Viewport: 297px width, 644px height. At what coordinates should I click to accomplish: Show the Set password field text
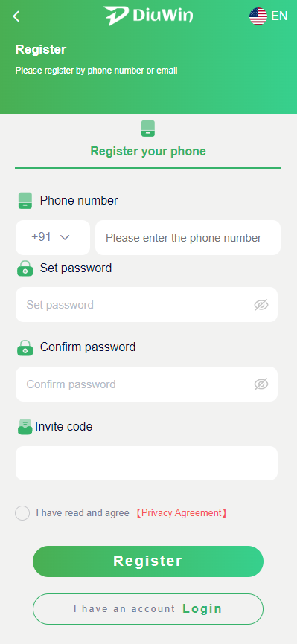(261, 305)
